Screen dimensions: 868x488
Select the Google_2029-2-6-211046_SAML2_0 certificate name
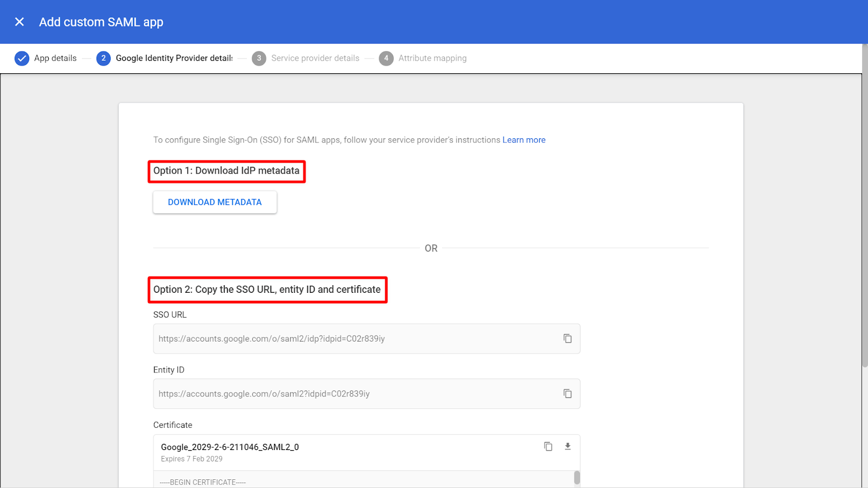point(230,447)
